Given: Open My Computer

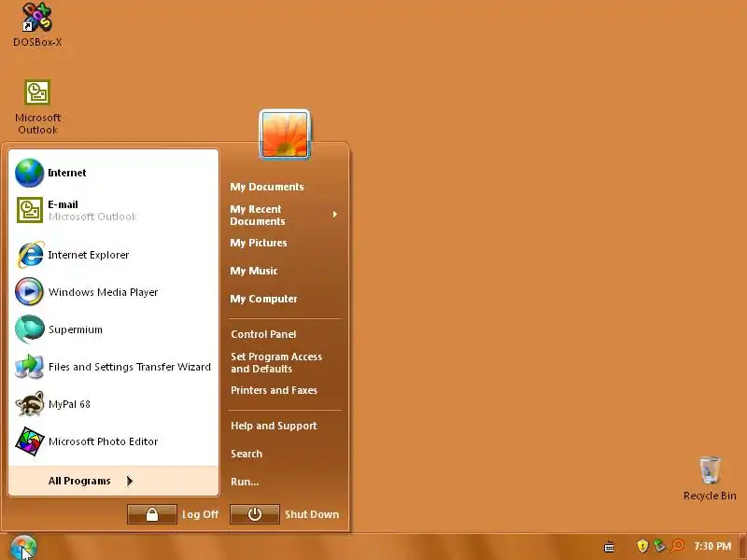Looking at the screenshot, I should (x=285, y=299).
